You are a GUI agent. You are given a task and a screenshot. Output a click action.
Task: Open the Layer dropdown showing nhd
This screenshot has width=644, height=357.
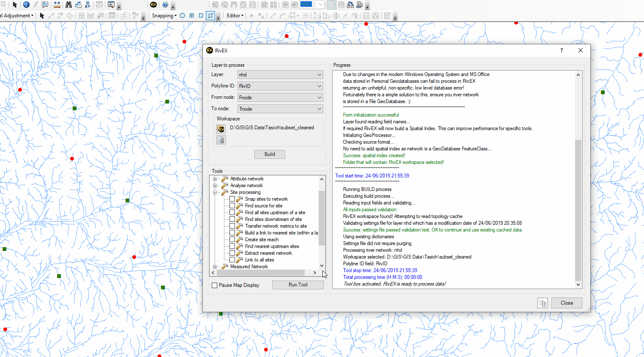pos(280,75)
